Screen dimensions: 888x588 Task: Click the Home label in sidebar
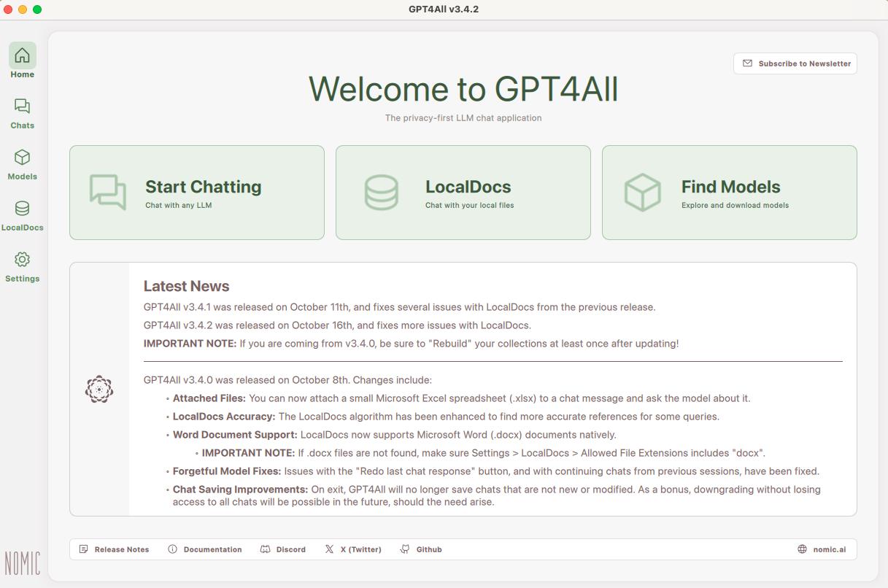[x=22, y=74]
